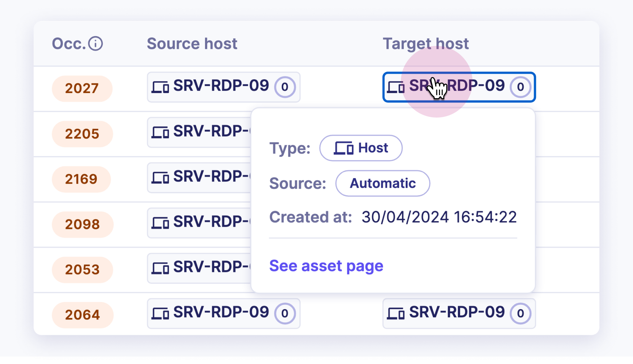The width and height of the screenshot is (633, 364).
Task: Click the 2098 occurrences badge
Action: pyautogui.click(x=82, y=225)
